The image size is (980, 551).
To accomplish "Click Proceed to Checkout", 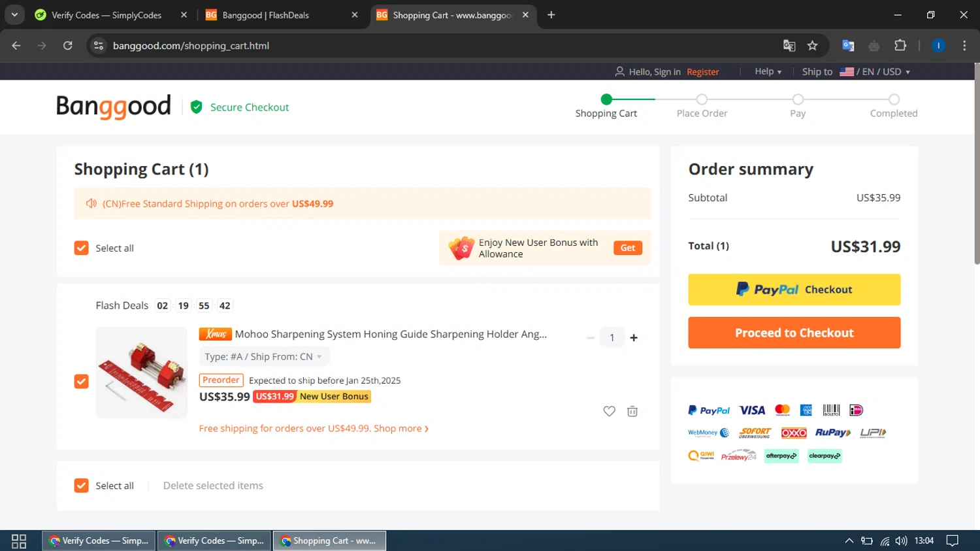I will point(794,333).
